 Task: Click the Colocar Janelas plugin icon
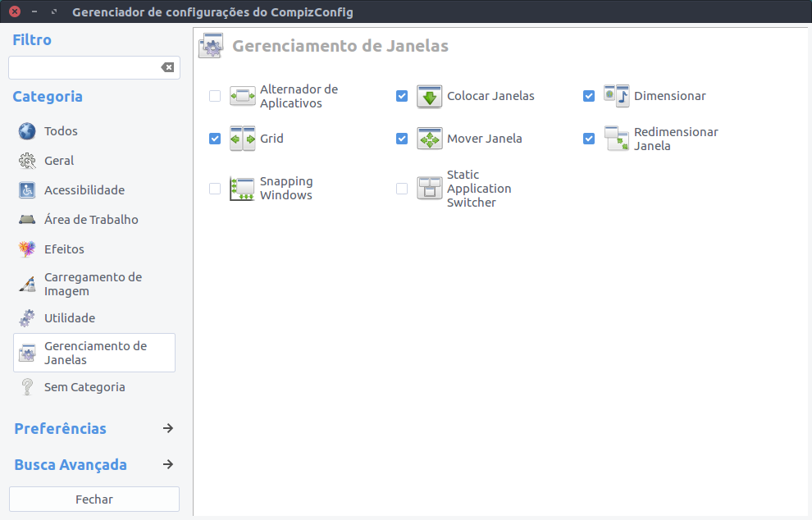(429, 96)
